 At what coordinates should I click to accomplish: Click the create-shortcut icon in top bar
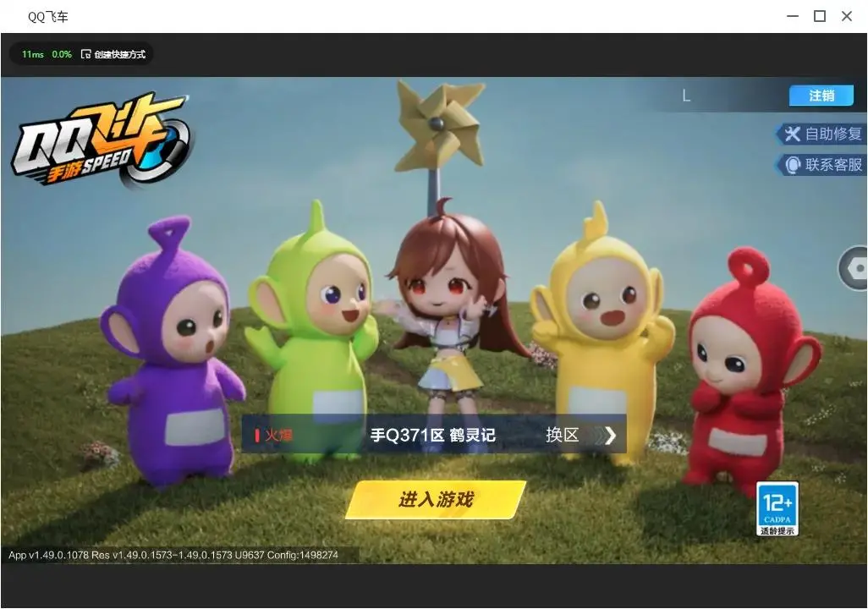(85, 54)
